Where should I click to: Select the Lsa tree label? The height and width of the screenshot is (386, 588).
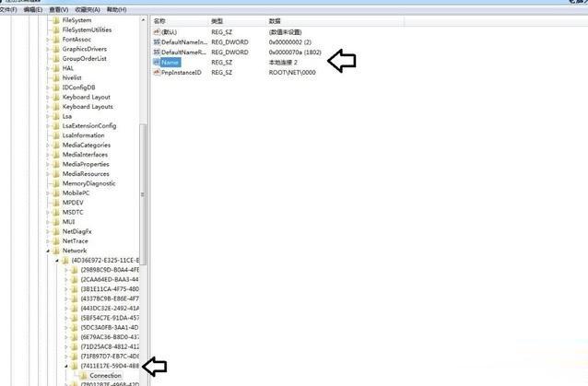click(67, 117)
